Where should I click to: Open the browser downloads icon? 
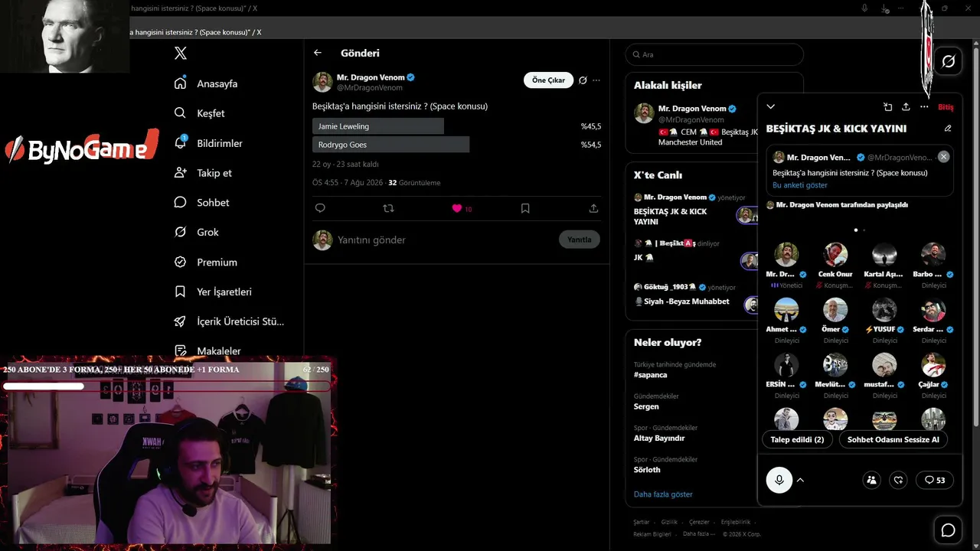(x=885, y=8)
